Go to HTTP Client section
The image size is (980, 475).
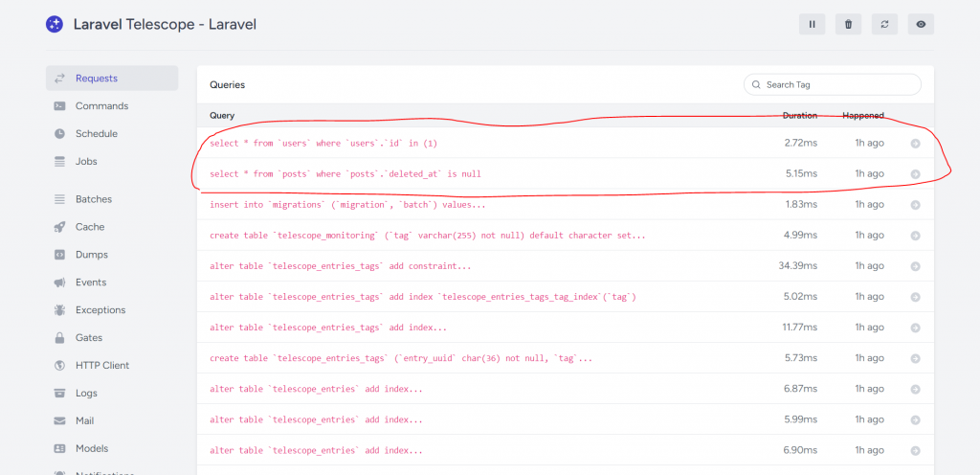112,365
